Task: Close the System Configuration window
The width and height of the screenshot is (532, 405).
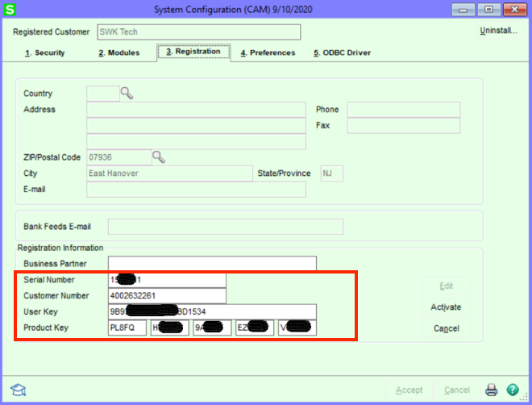Action: click(x=514, y=10)
